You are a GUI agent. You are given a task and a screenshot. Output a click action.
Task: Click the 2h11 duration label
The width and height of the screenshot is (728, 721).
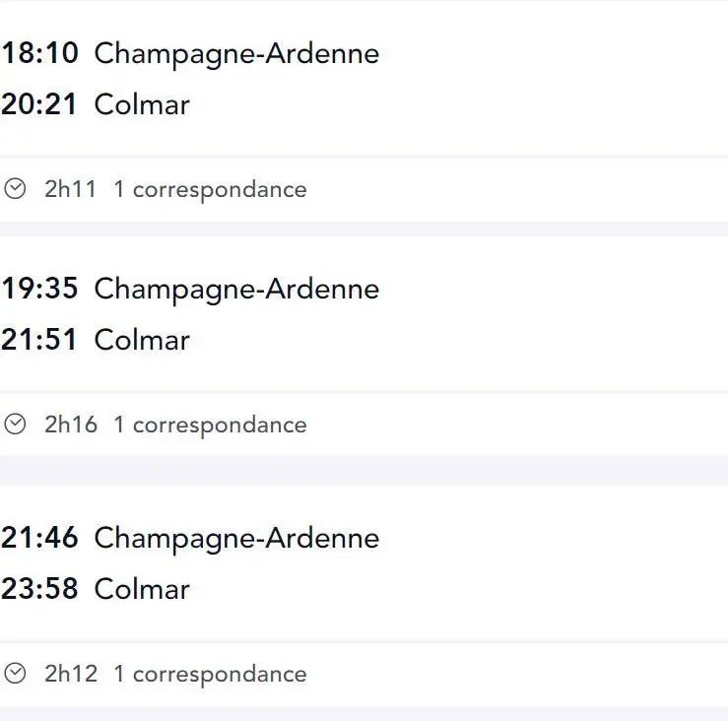click(x=71, y=189)
